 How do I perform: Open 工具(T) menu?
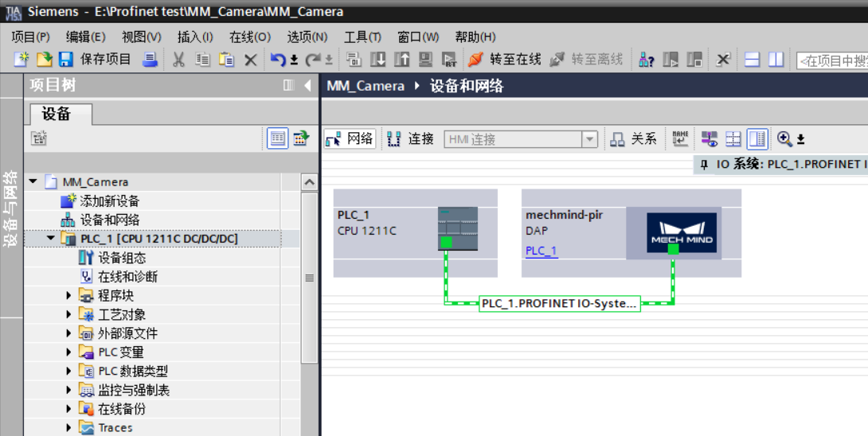(x=362, y=37)
